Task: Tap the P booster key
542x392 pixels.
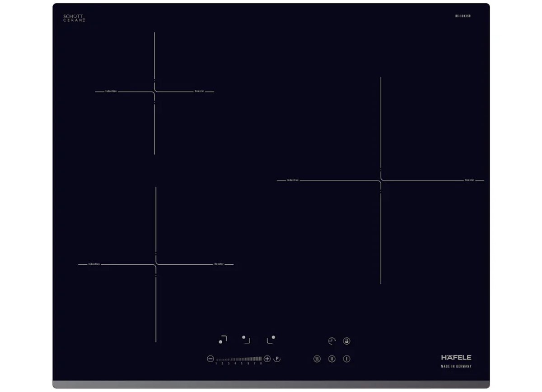Action: 277,359
